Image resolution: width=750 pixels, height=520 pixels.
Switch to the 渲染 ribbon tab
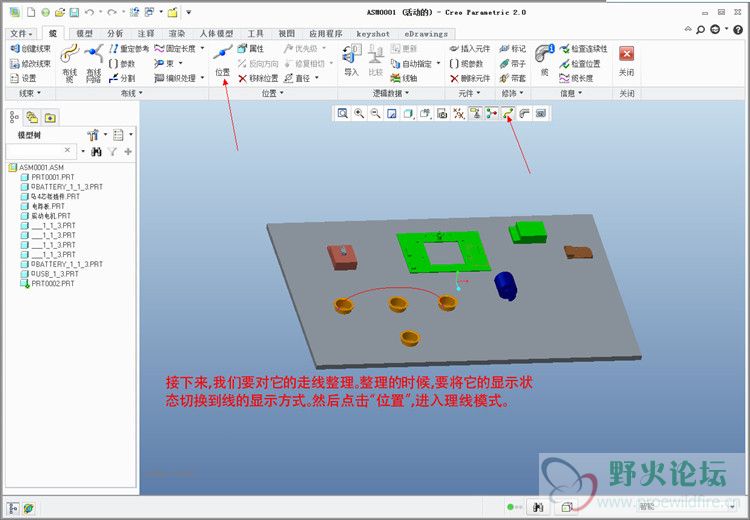pos(176,33)
